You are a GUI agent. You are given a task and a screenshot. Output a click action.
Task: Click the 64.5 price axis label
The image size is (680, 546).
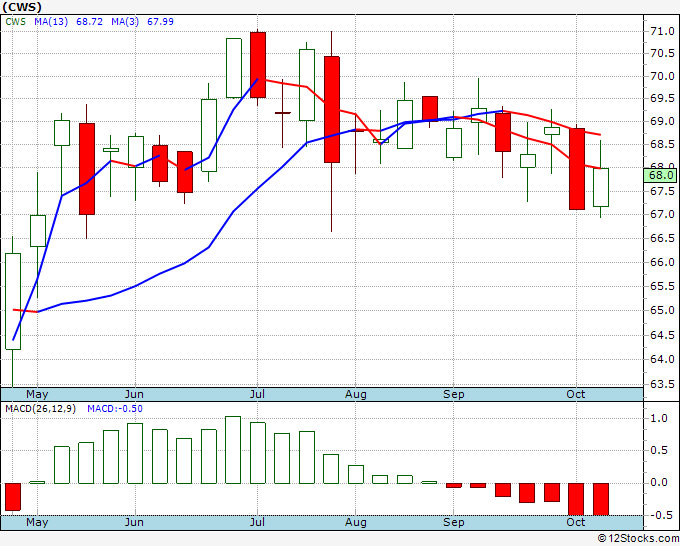click(662, 335)
